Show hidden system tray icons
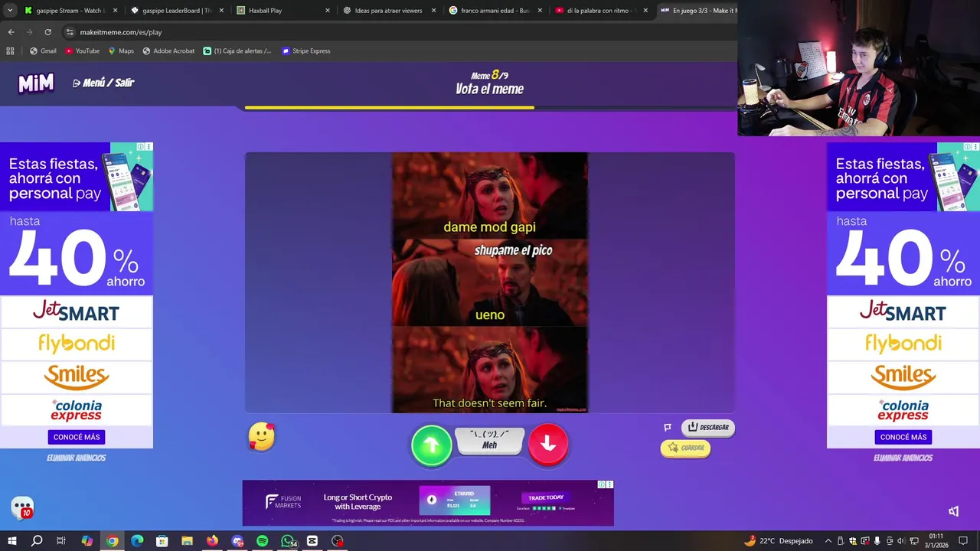The width and height of the screenshot is (980, 551). click(828, 541)
